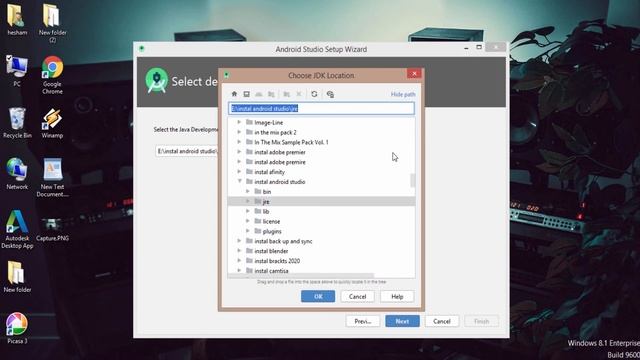
Task: Select instal brackts 2020 folder
Action: point(277,261)
